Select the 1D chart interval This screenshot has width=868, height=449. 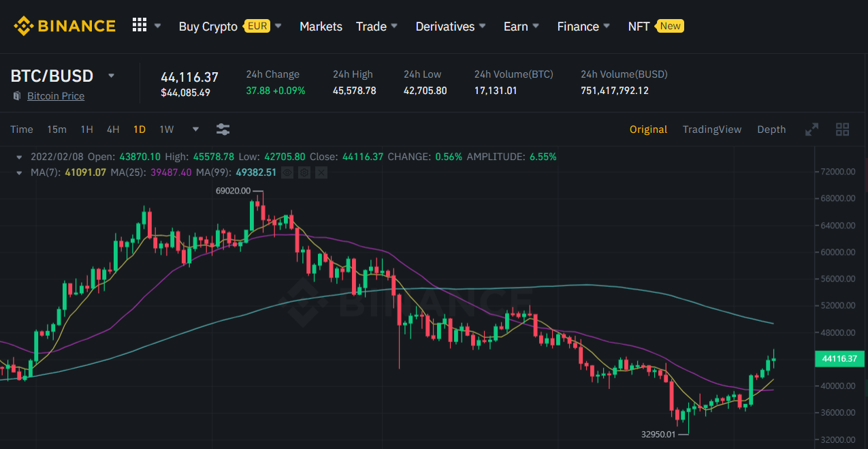click(140, 129)
